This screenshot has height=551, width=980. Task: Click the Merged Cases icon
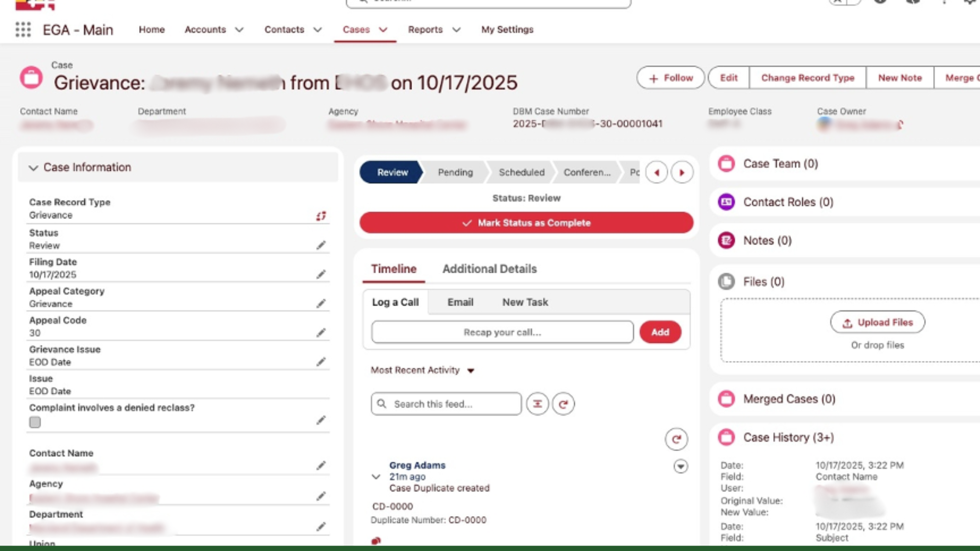(727, 399)
